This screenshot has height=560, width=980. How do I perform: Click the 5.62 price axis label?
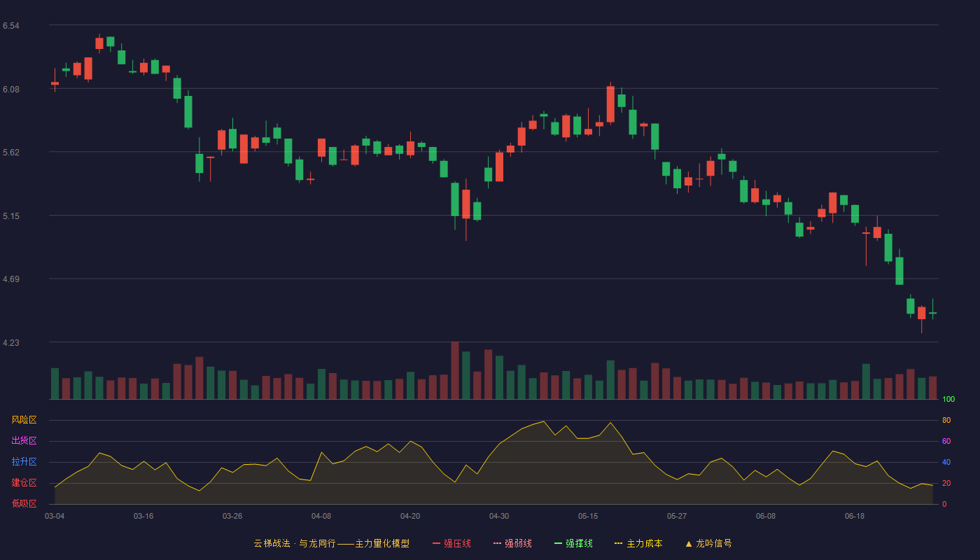(10, 153)
